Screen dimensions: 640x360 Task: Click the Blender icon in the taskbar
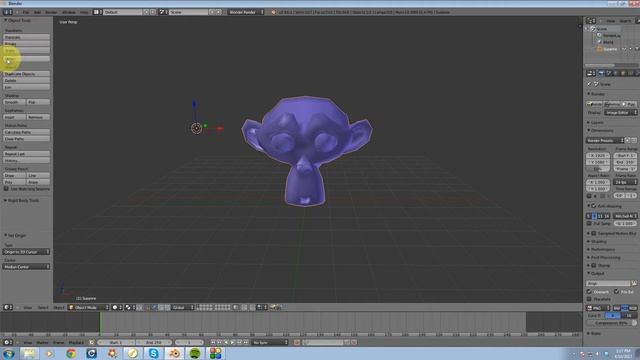[174, 353]
